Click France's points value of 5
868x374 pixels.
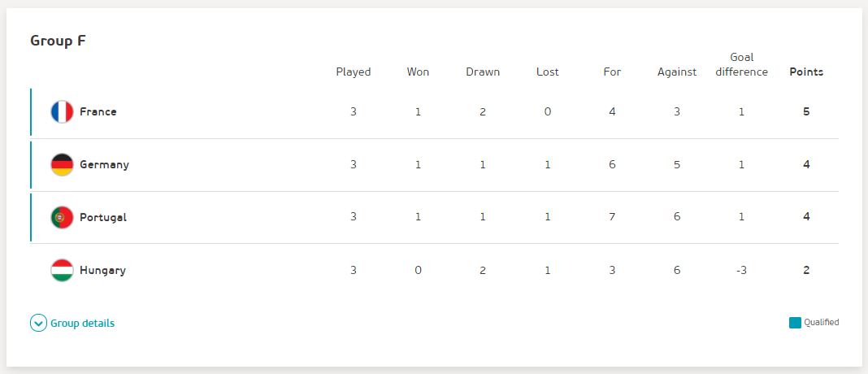806,111
